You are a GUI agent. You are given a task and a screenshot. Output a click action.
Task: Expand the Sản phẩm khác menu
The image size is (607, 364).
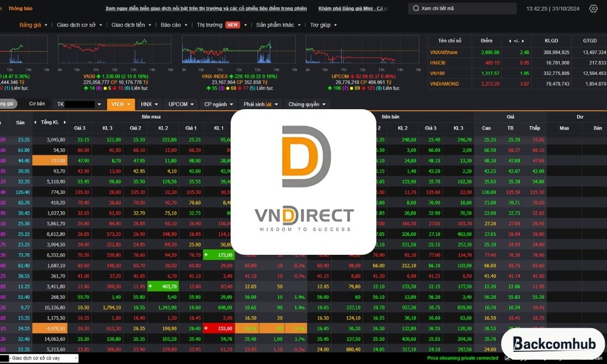pyautogui.click(x=278, y=25)
